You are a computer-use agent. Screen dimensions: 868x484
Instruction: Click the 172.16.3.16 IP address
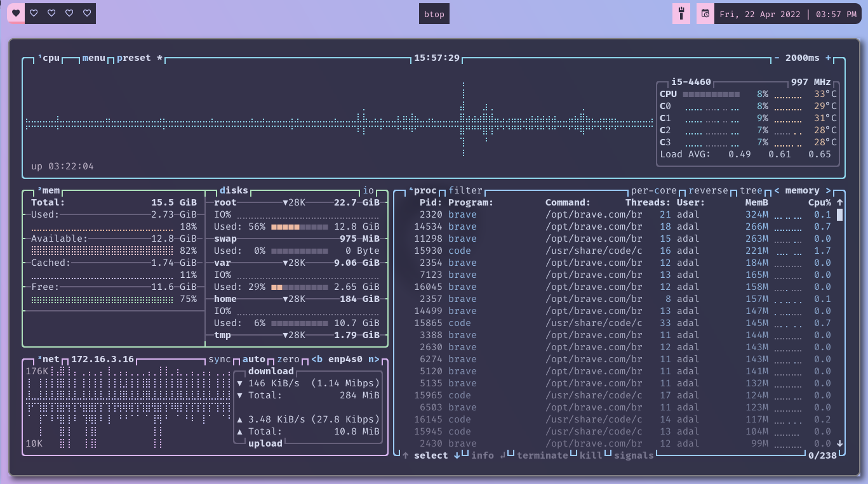[102, 359]
